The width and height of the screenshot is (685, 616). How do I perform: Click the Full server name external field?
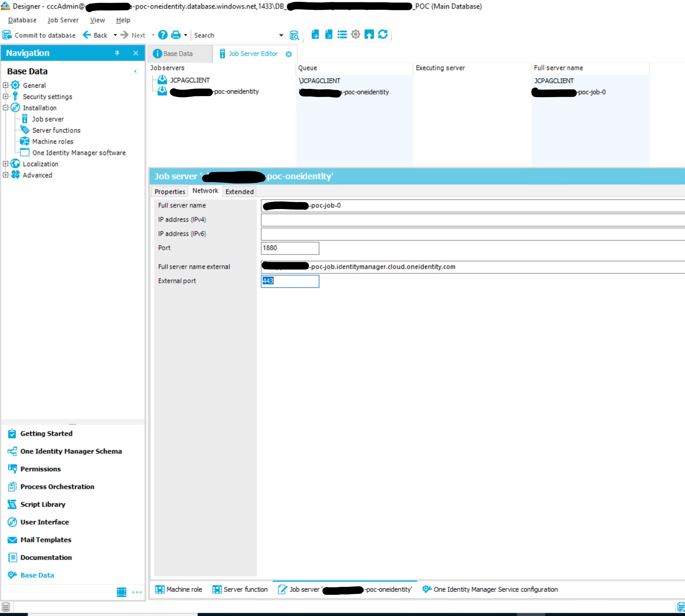tap(473, 267)
